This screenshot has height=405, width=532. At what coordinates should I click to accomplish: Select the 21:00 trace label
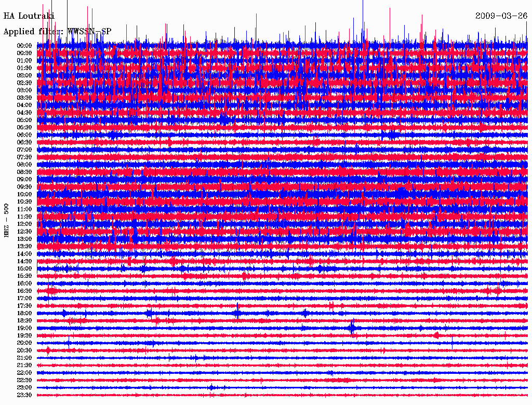(24, 358)
